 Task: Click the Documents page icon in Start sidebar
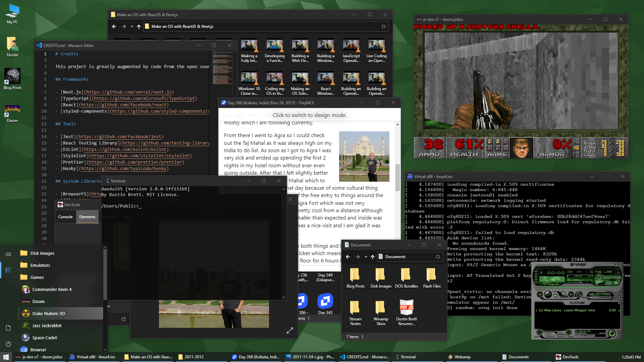point(8,328)
